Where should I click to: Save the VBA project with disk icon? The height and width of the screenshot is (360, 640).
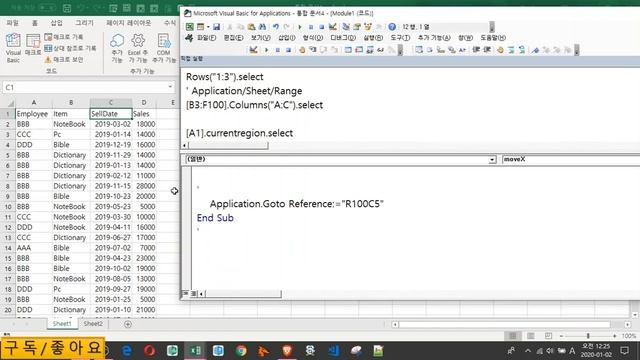click(x=216, y=27)
